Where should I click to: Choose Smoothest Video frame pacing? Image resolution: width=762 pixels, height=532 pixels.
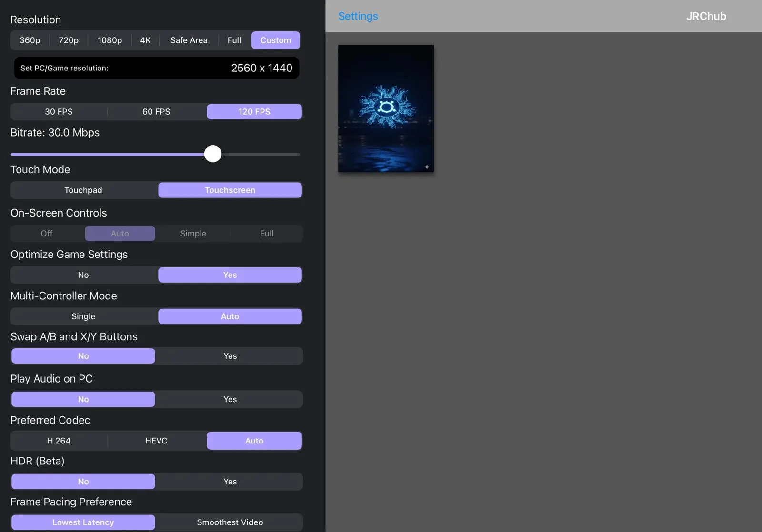point(230,522)
